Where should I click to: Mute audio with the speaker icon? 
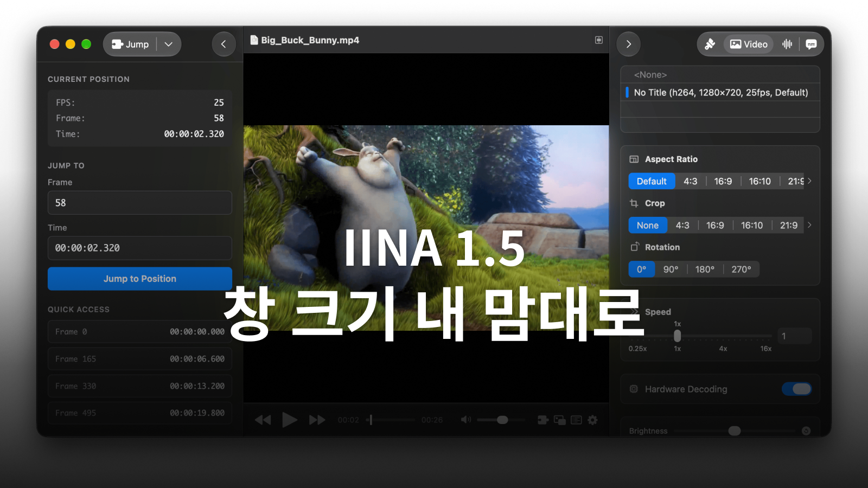465,420
